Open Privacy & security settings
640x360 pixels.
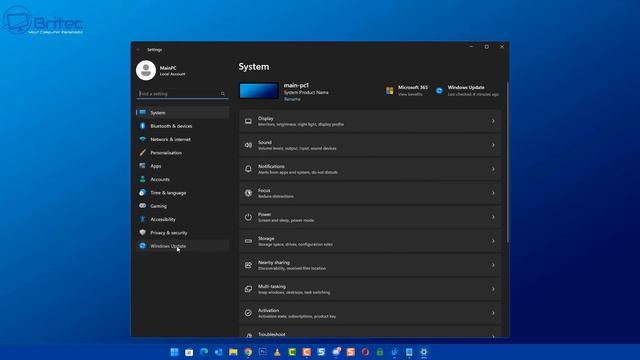tap(182, 233)
